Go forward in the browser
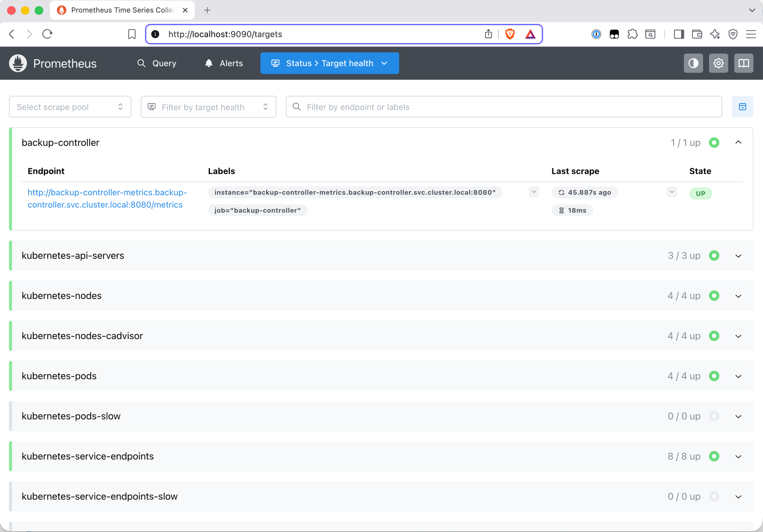The height and width of the screenshot is (532, 763). [29, 34]
